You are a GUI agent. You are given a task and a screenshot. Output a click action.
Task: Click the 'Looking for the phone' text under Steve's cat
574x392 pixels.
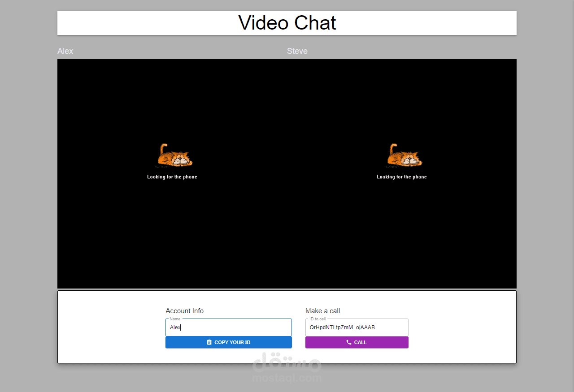pos(402,177)
